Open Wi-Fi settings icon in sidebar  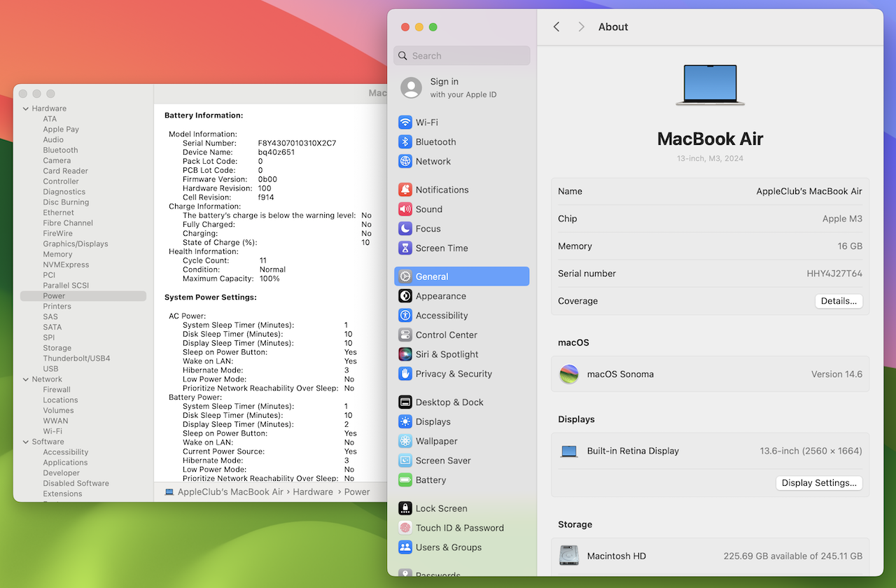coord(405,122)
